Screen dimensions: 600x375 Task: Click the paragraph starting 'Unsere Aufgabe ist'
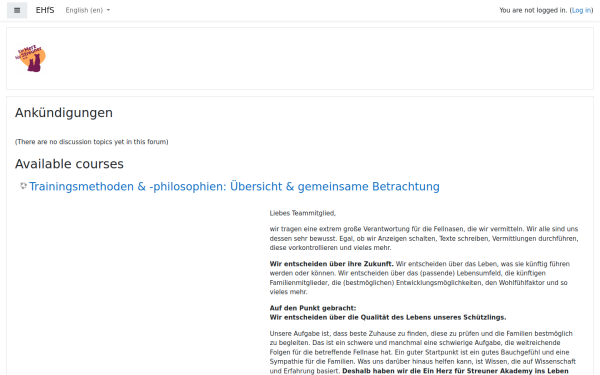[422, 352]
